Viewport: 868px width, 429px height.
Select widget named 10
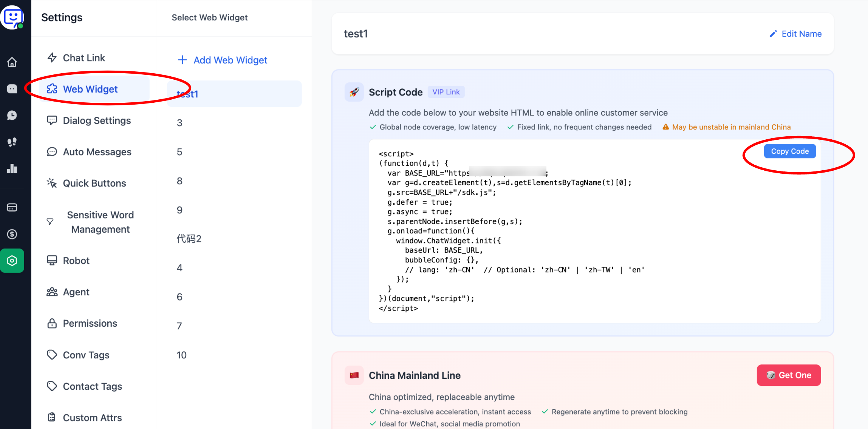234,355
